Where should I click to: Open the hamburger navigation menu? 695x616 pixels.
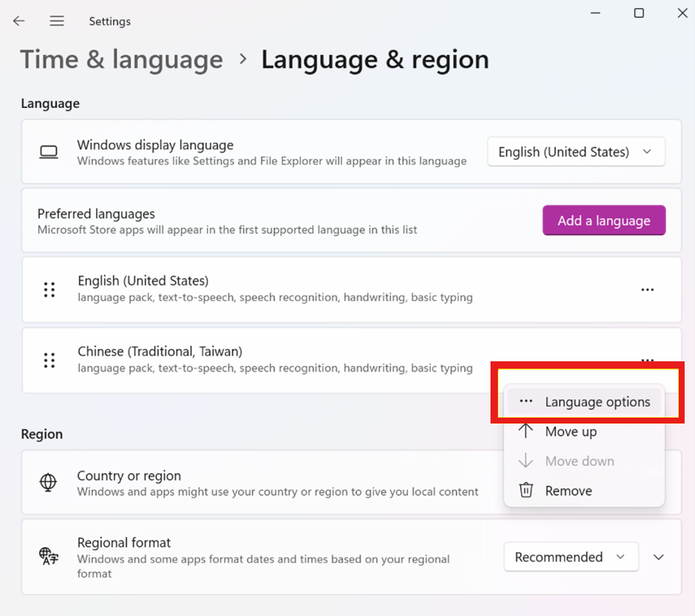tap(57, 21)
